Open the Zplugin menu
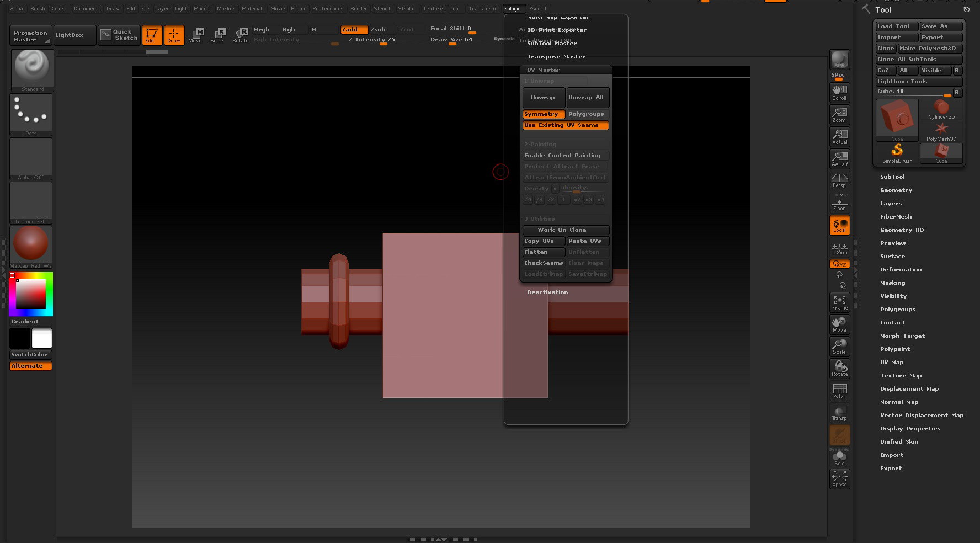This screenshot has height=543, width=980. point(512,9)
